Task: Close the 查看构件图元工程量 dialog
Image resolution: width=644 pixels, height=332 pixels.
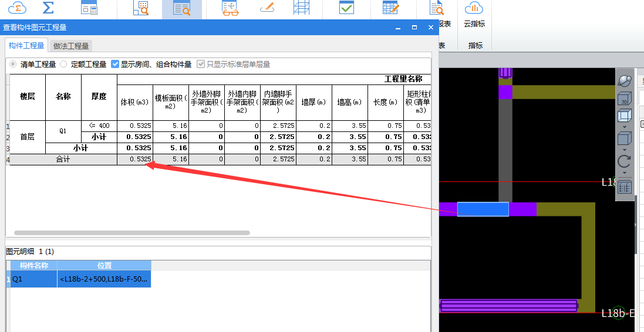Action: [x=431, y=28]
